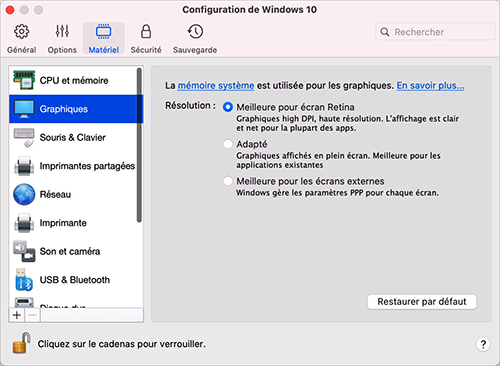500x366 pixels.
Task: Click the hardware list scrollbar
Action: coord(139,145)
